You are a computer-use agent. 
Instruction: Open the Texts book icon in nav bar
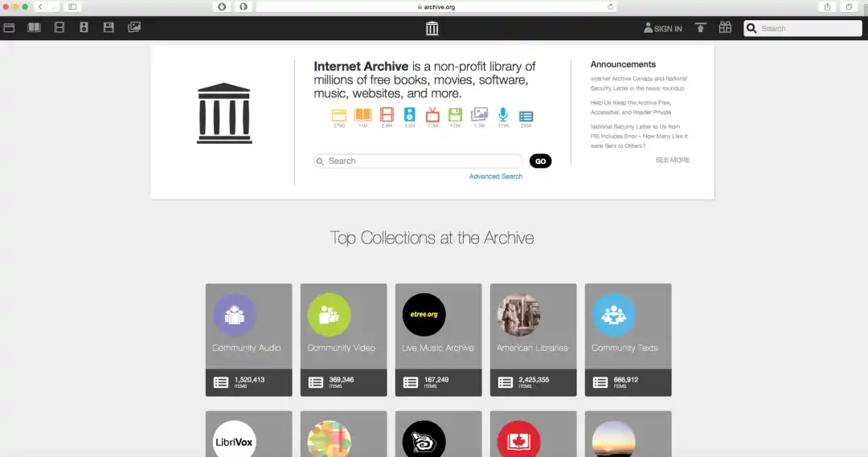tap(34, 27)
